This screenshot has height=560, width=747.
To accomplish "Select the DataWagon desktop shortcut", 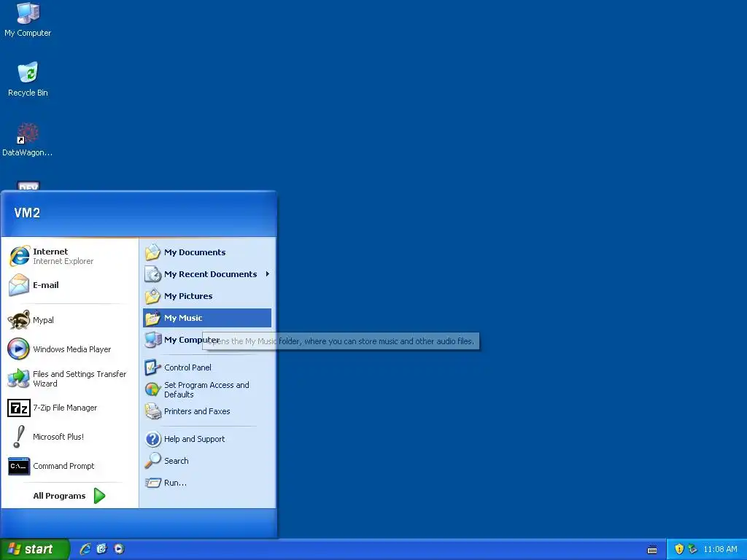I will 28,139.
